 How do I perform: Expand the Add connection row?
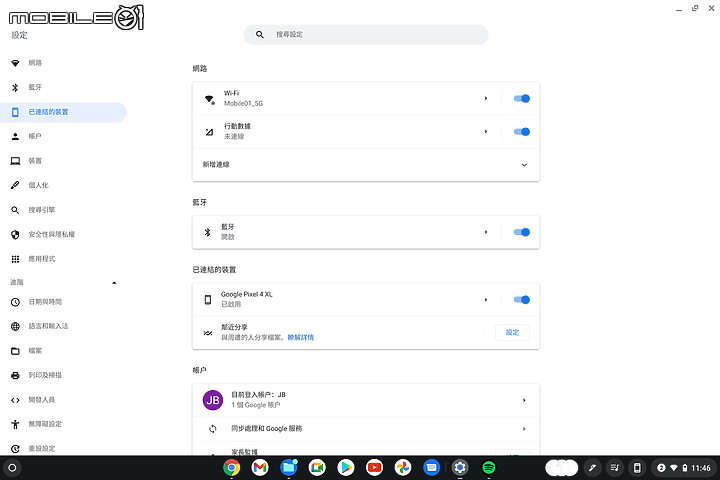click(366, 165)
